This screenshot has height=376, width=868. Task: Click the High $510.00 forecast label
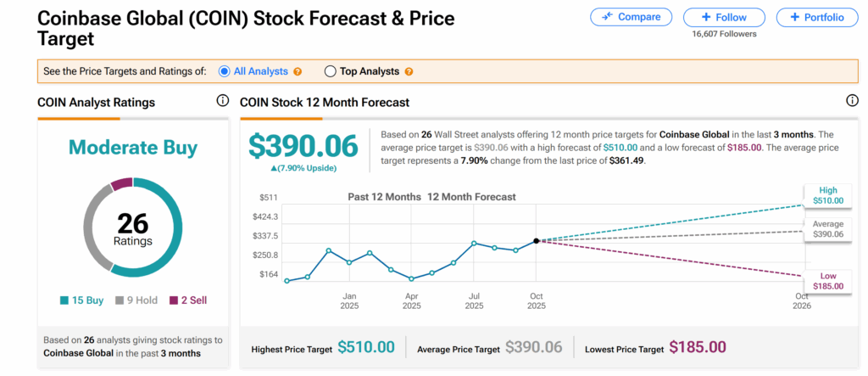click(x=826, y=196)
